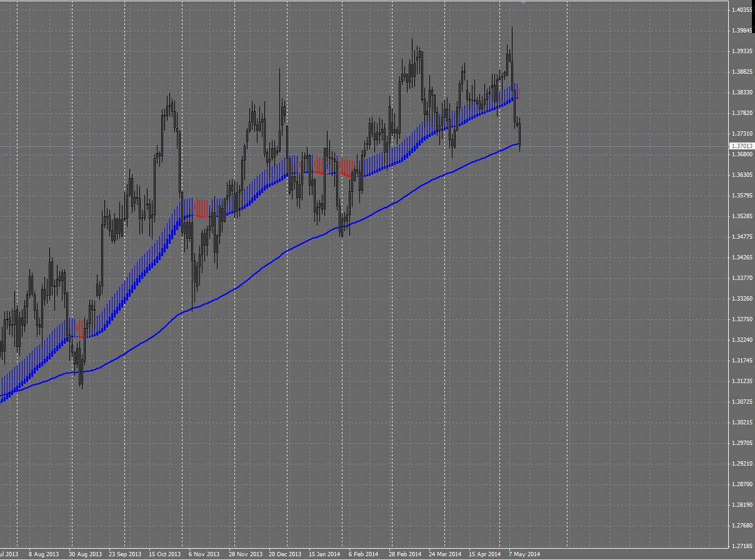The height and width of the screenshot is (560, 755).
Task: Click the 1.29705 price axis label
Action: coord(742,443)
